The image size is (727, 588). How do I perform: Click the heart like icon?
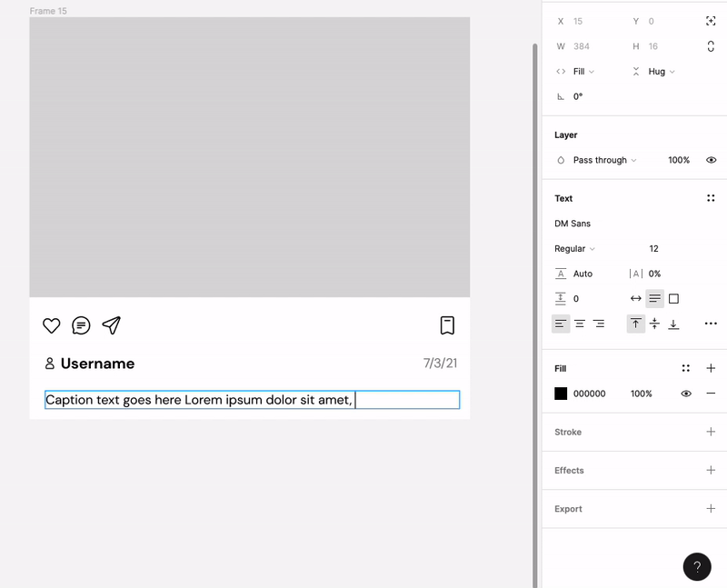52,325
